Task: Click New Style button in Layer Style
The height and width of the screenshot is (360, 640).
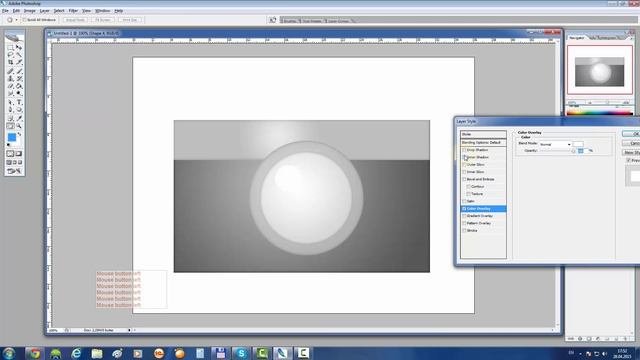Action: 631,152
